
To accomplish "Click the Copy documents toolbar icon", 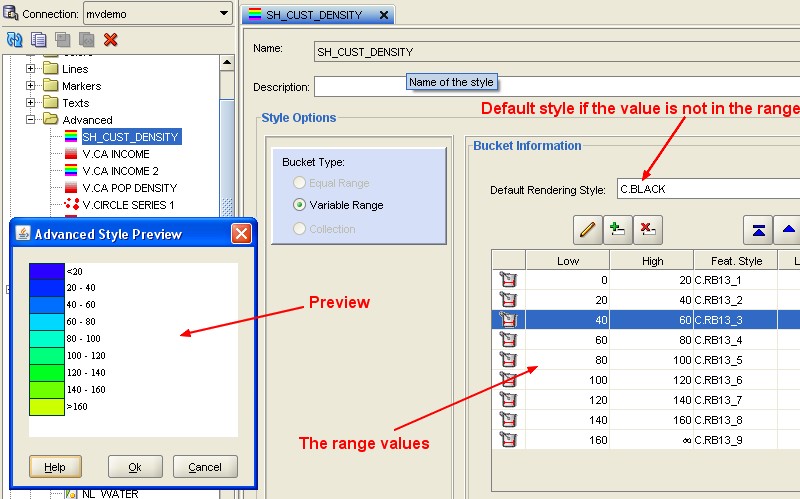I will coord(38,39).
